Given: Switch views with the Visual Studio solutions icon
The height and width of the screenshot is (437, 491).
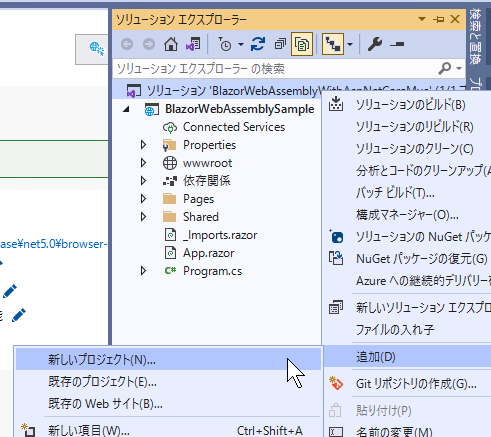Looking at the screenshot, I should [193, 44].
